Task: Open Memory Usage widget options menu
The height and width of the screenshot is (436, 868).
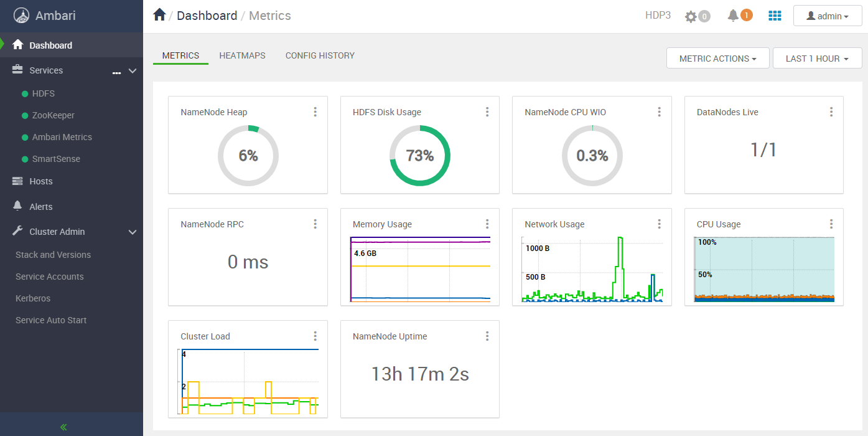Action: 487,224
